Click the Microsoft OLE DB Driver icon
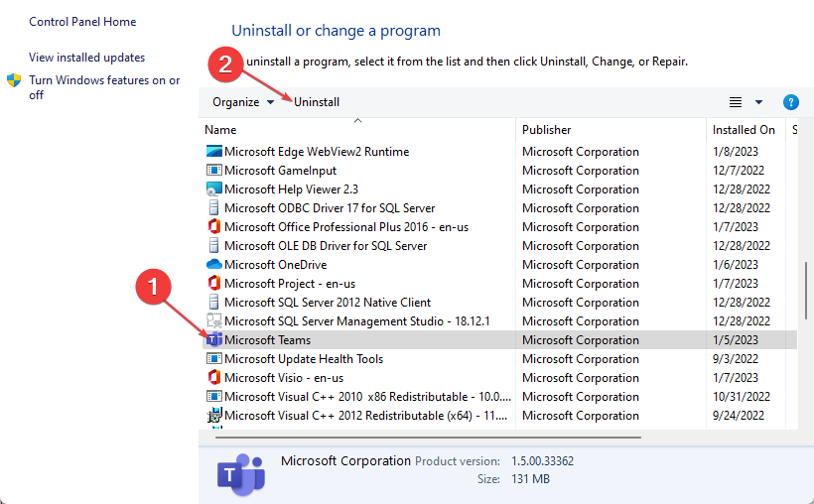Image resolution: width=814 pixels, height=504 pixels. tap(213, 245)
